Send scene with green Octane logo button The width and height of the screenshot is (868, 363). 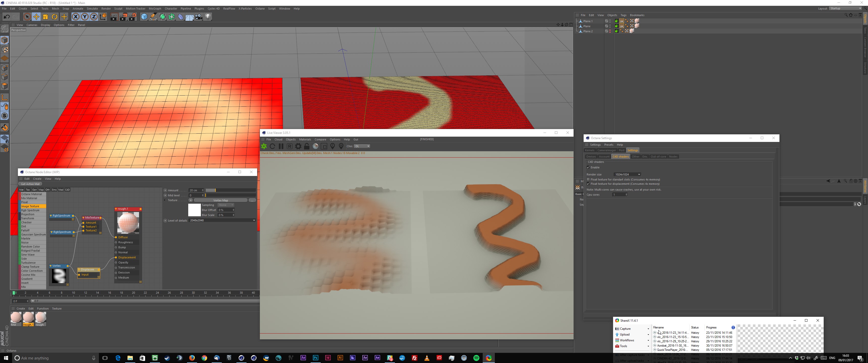pyautogui.click(x=264, y=146)
